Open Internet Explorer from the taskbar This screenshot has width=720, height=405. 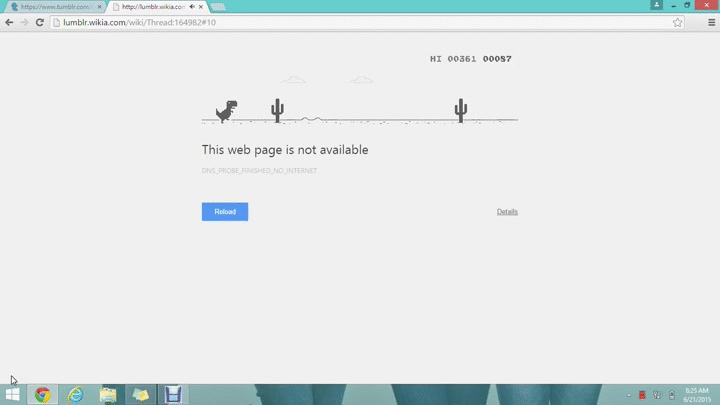pyautogui.click(x=75, y=394)
